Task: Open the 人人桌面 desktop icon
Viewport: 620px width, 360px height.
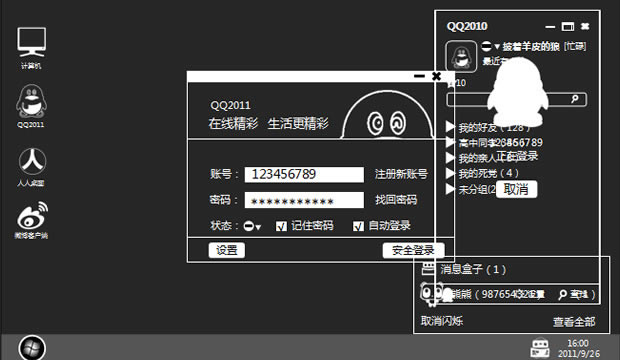Action: pos(32,167)
